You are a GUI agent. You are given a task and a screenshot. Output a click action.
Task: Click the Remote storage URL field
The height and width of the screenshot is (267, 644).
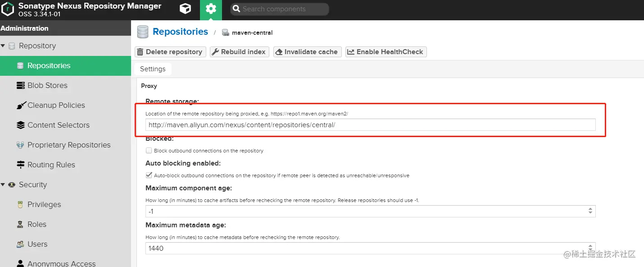click(370, 125)
